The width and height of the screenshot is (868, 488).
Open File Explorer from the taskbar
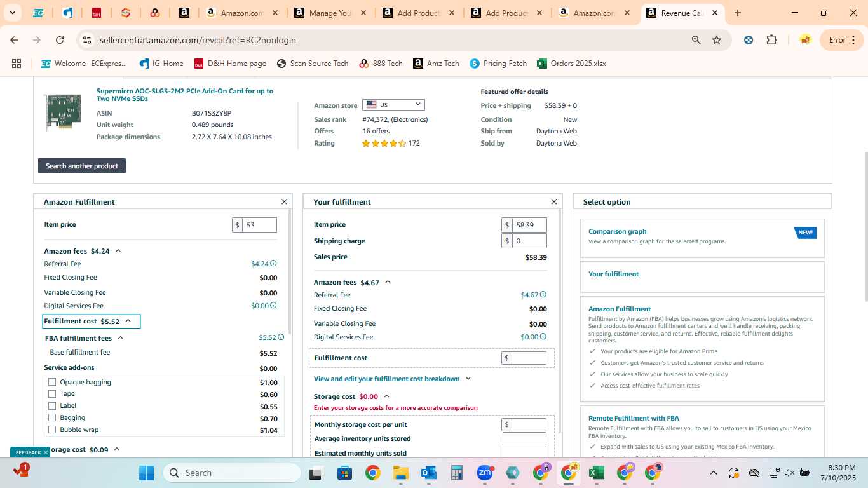pyautogui.click(x=400, y=473)
